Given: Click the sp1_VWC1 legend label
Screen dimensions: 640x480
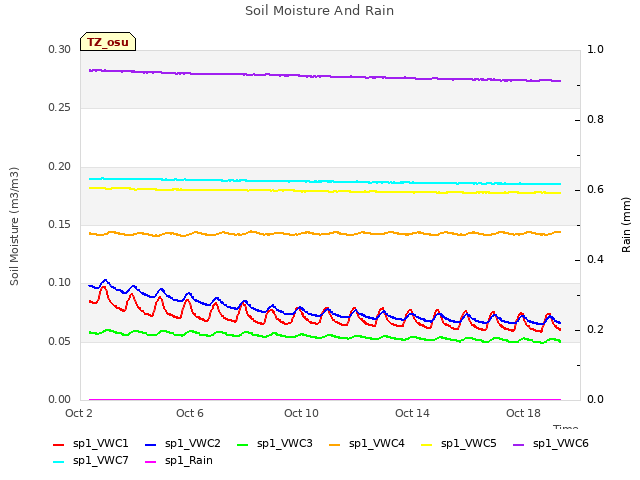Looking at the screenshot, I should [x=100, y=443].
